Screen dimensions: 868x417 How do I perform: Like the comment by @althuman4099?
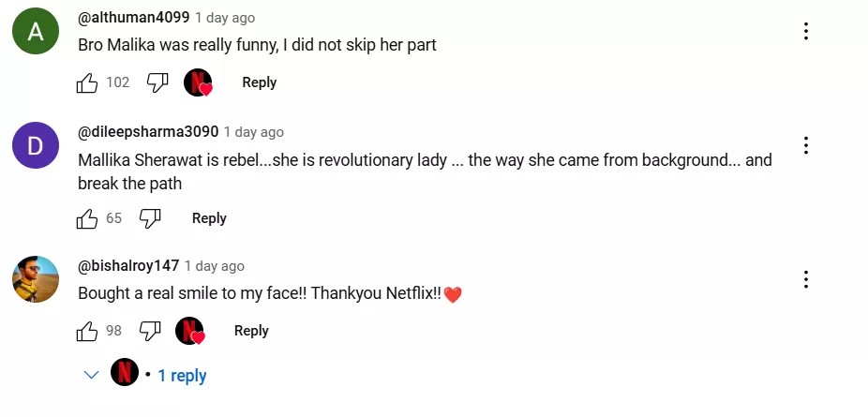(87, 82)
